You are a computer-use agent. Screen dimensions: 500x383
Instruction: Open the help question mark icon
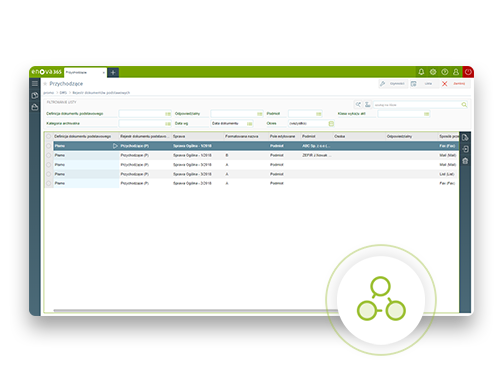click(445, 72)
